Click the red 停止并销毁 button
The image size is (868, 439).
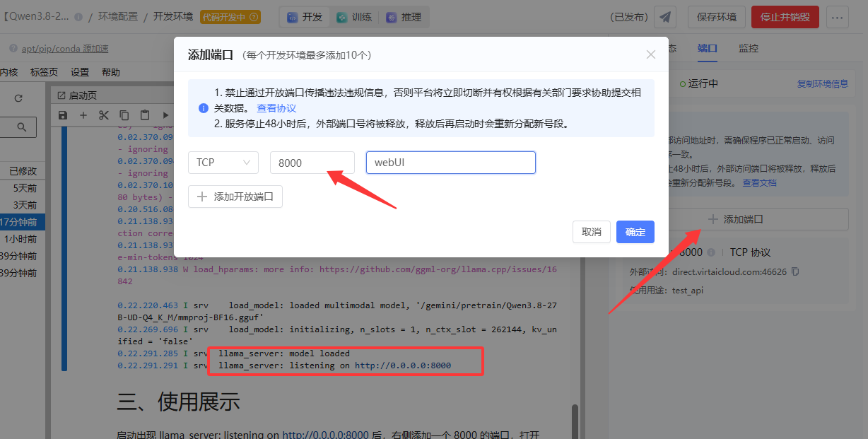tap(785, 17)
